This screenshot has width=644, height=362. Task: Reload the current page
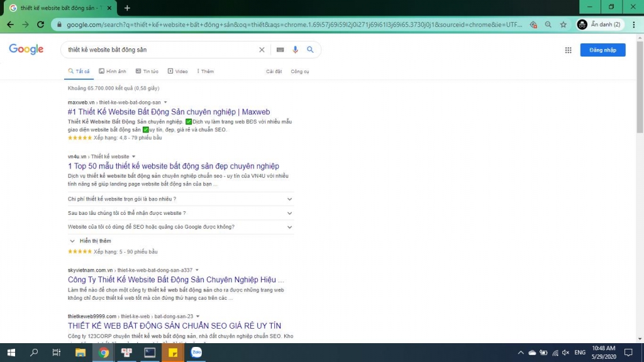pyautogui.click(x=40, y=25)
